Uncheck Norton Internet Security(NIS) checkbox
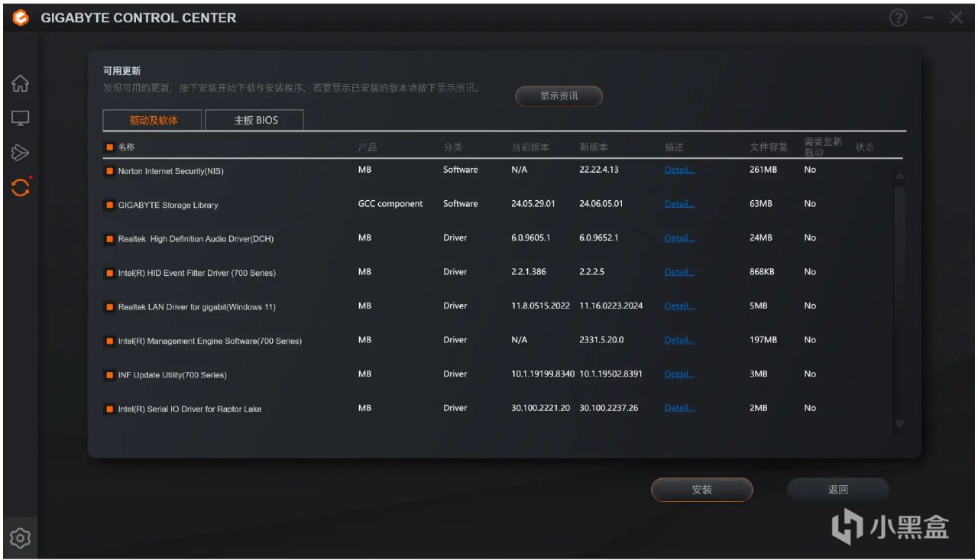Screen dimensions: 978x560 pos(110,171)
